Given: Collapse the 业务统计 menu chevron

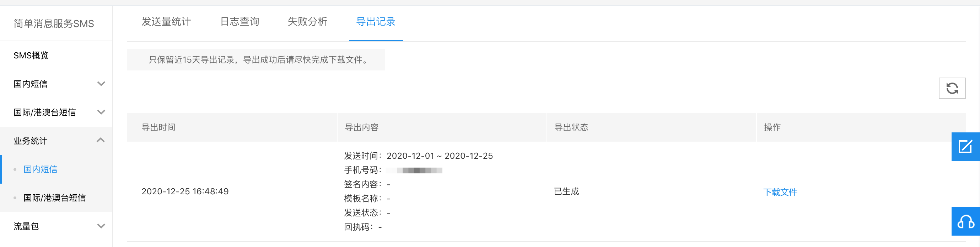Looking at the screenshot, I should (101, 141).
